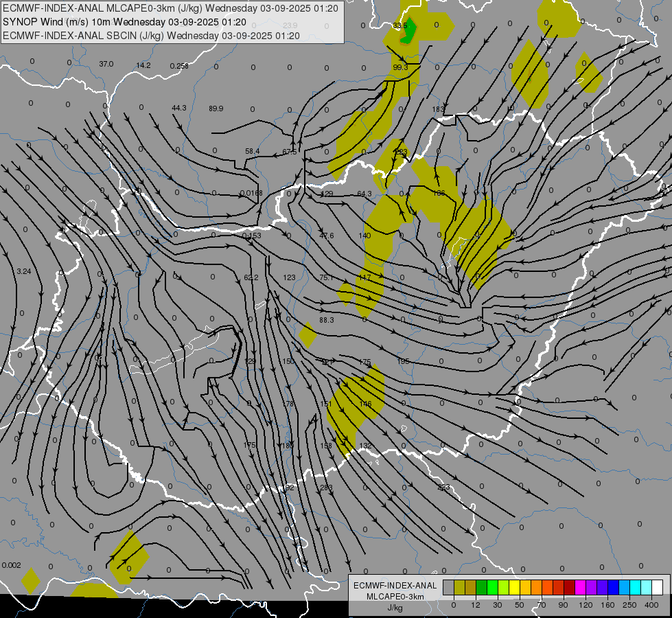Click the olive swatch in the MLCAPE legend

[x=459, y=588]
